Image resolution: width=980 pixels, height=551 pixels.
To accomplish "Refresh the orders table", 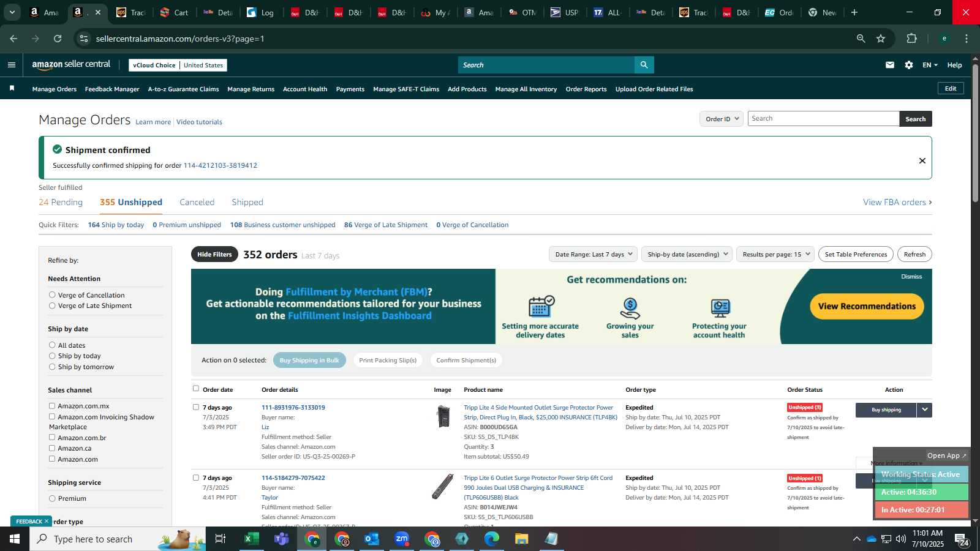I will [914, 254].
